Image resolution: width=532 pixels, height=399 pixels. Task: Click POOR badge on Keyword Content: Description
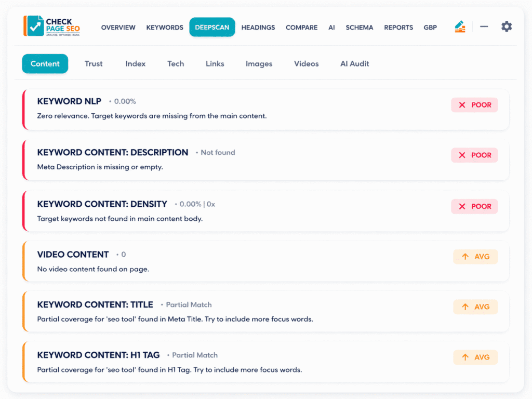point(474,155)
